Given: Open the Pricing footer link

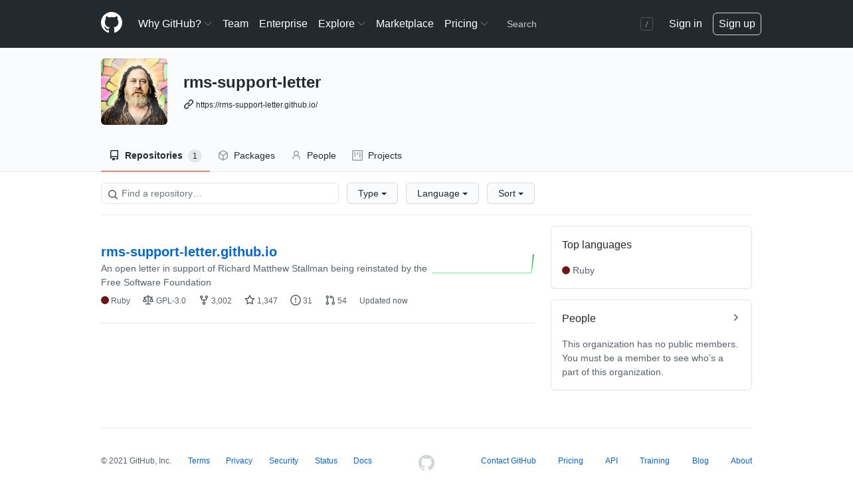Looking at the screenshot, I should pos(571,461).
